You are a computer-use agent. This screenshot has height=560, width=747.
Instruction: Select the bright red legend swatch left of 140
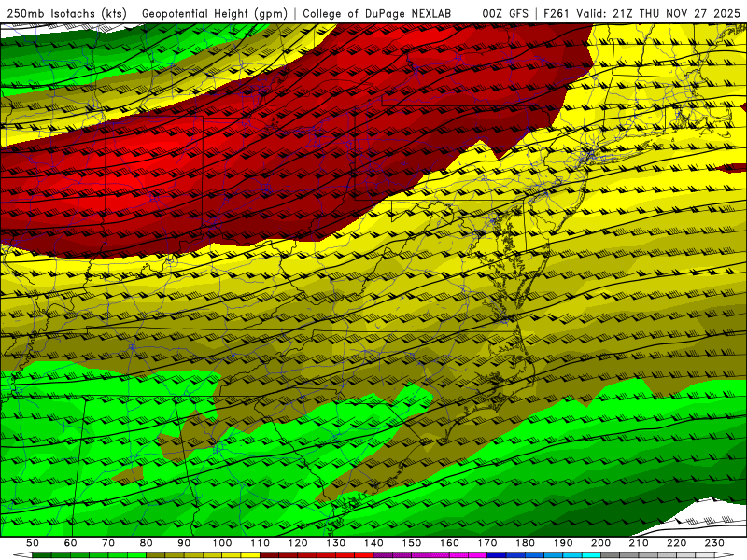click(364, 555)
